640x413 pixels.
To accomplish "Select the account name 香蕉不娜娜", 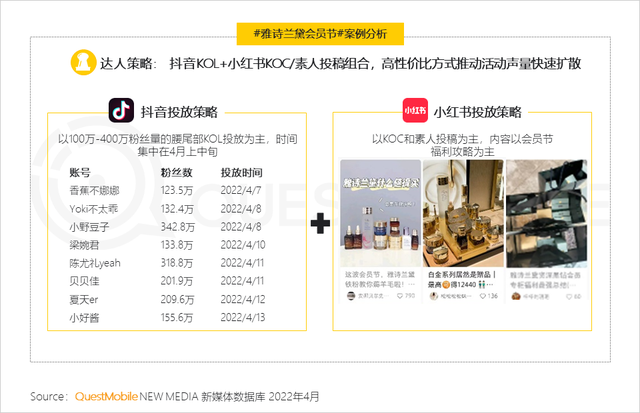I will (94, 191).
